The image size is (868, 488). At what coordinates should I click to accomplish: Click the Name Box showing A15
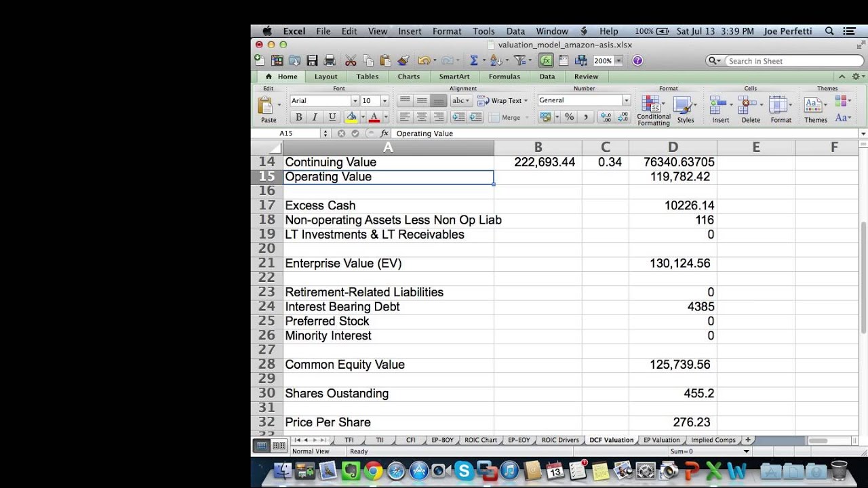[x=286, y=134]
